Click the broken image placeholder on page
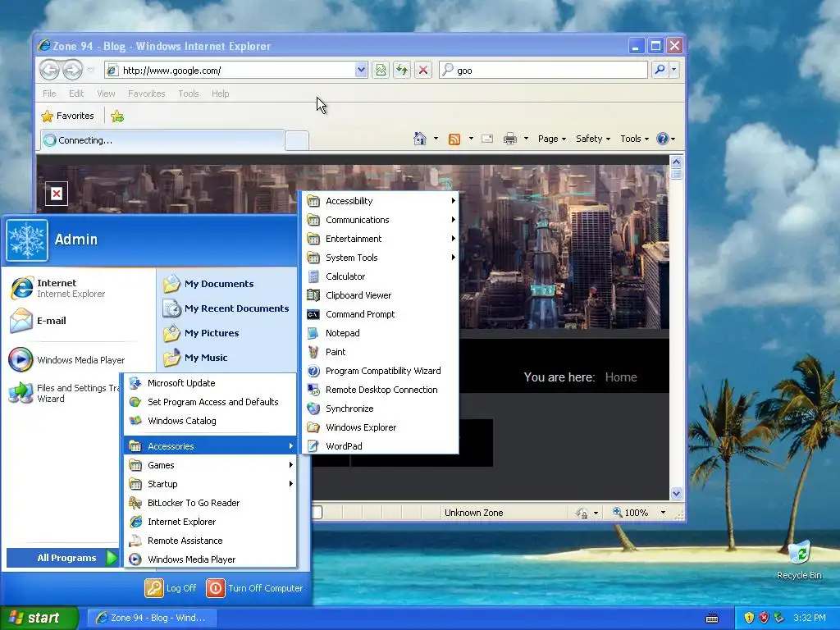 pos(57,194)
